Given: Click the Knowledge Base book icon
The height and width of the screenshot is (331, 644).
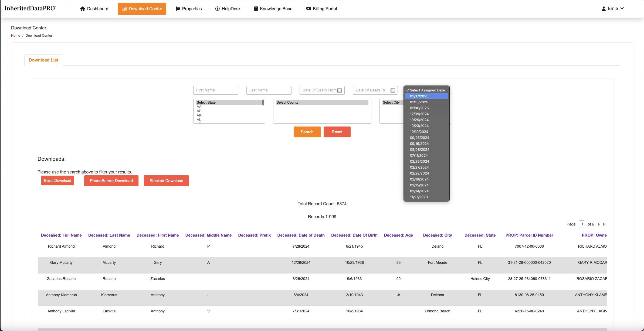Looking at the screenshot, I should (x=256, y=9).
